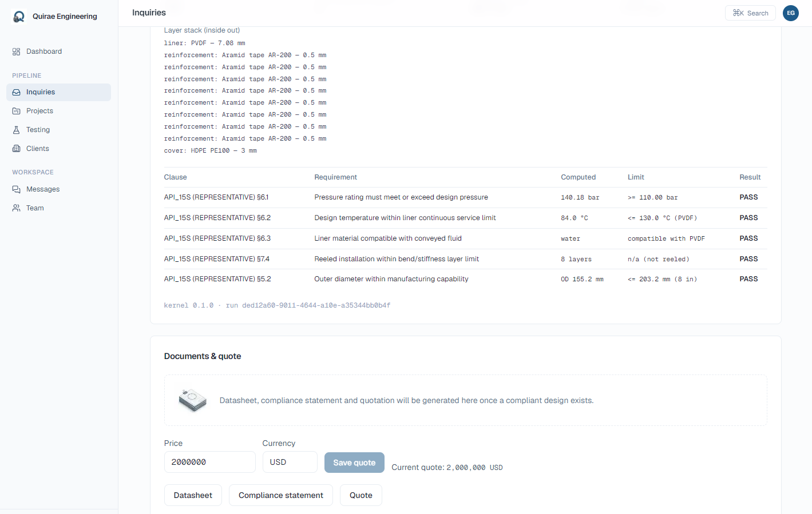Click the Inquiries page title

149,13
